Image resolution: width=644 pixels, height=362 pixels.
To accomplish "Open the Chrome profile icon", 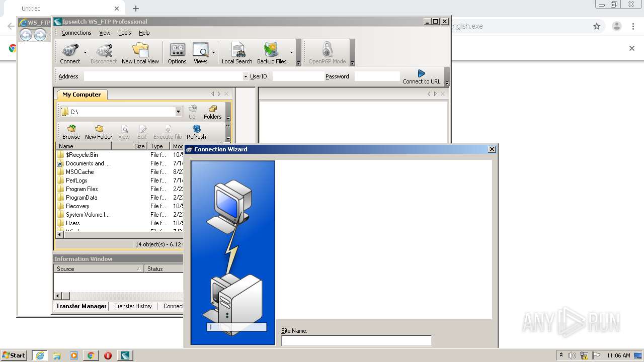I will click(x=616, y=26).
